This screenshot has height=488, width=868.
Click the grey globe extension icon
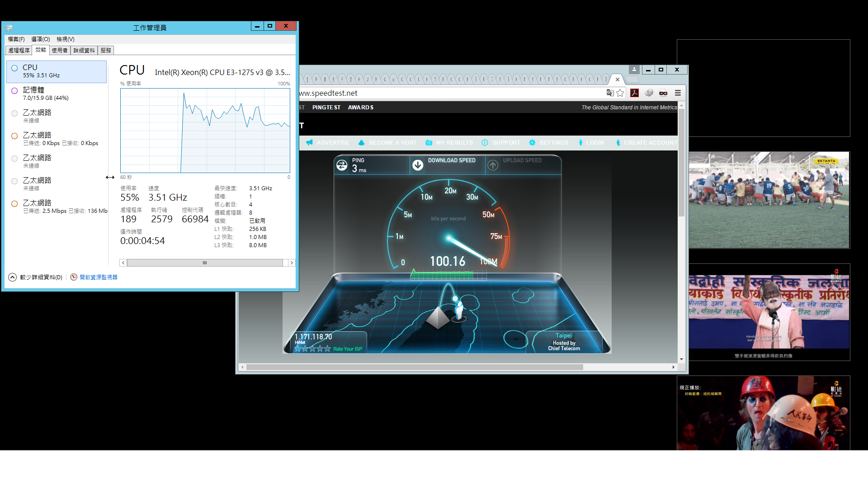[x=649, y=93]
